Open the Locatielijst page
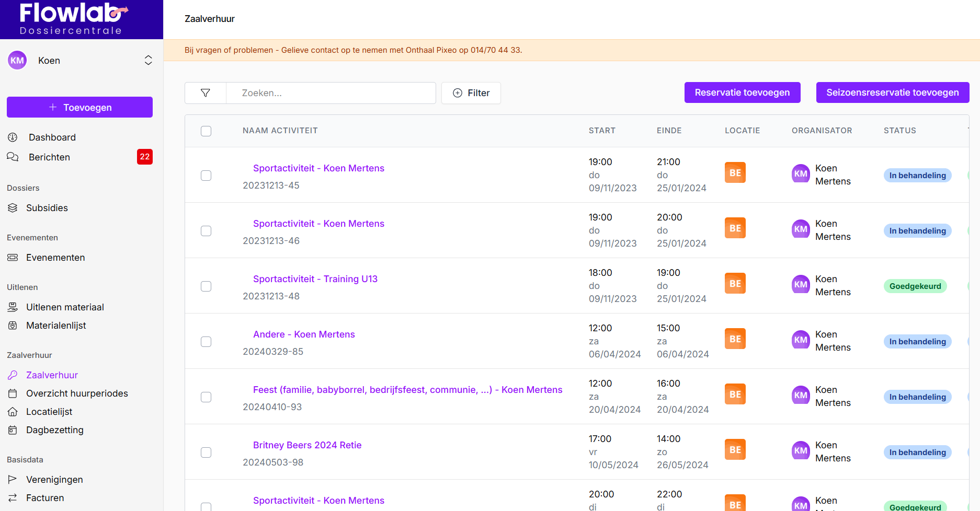980x511 pixels. [49, 412]
